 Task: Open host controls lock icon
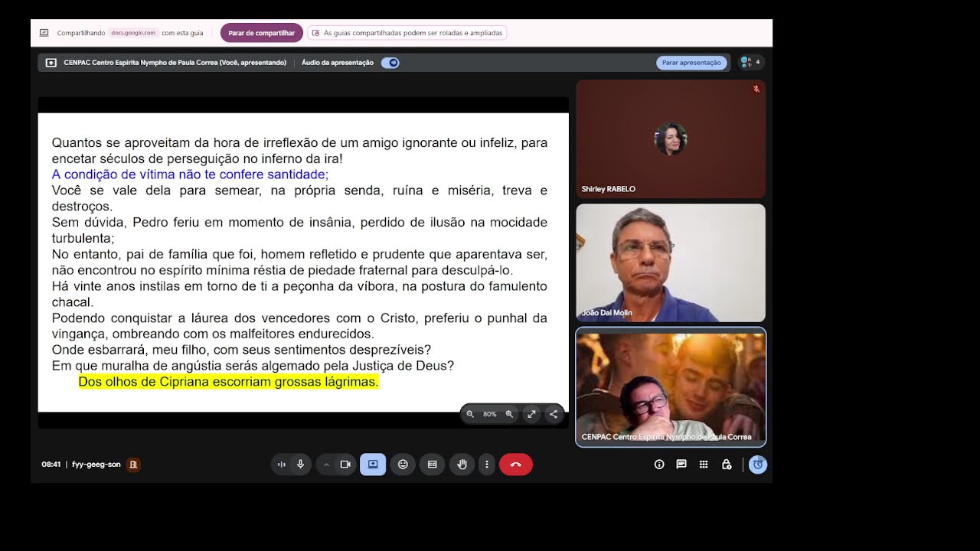[727, 465]
